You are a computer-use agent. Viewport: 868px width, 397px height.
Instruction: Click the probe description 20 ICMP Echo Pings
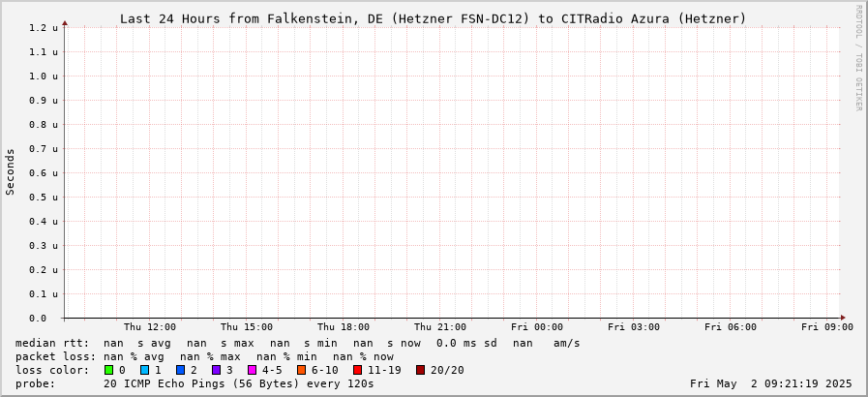tap(239, 383)
